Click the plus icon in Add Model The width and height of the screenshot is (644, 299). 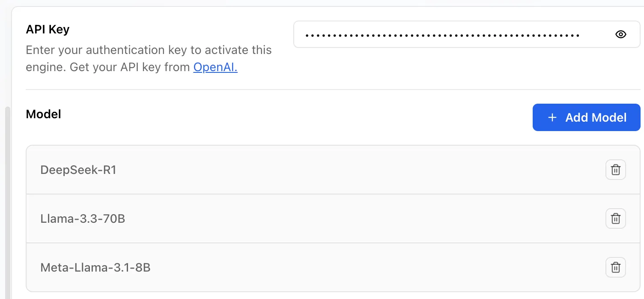[552, 117]
